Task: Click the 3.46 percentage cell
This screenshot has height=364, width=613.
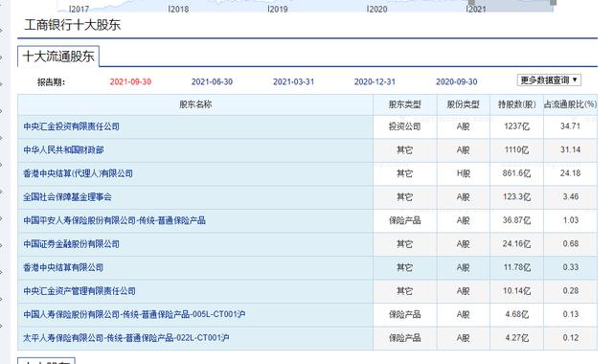Action: click(571, 196)
